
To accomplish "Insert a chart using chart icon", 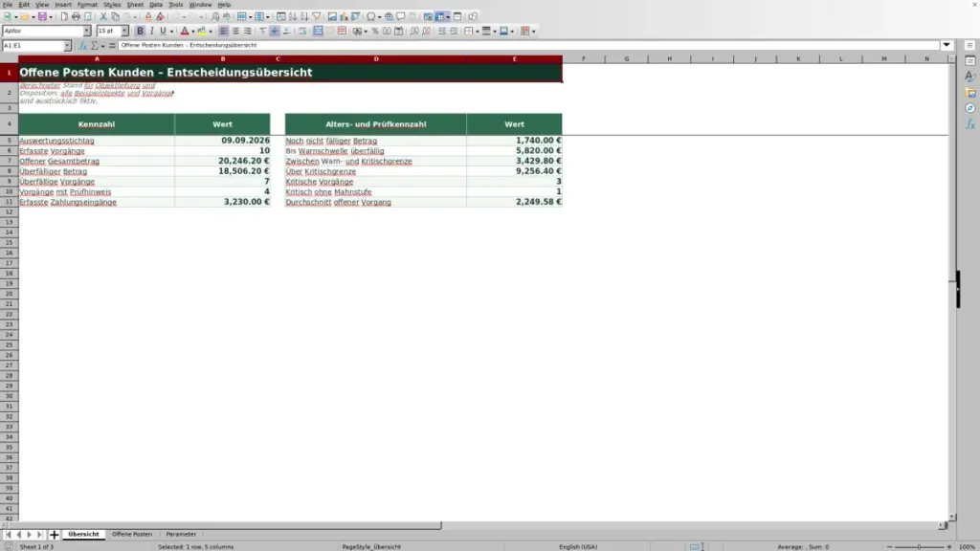I will click(344, 17).
